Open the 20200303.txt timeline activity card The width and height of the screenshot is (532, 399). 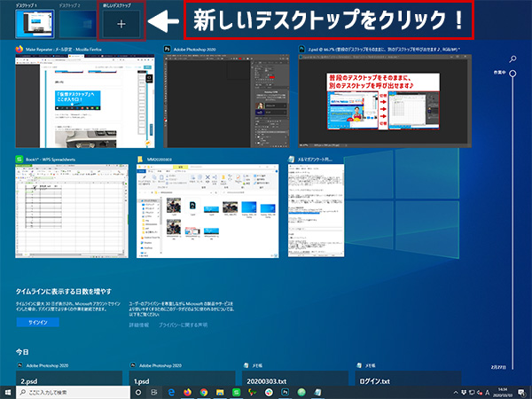pos(295,378)
